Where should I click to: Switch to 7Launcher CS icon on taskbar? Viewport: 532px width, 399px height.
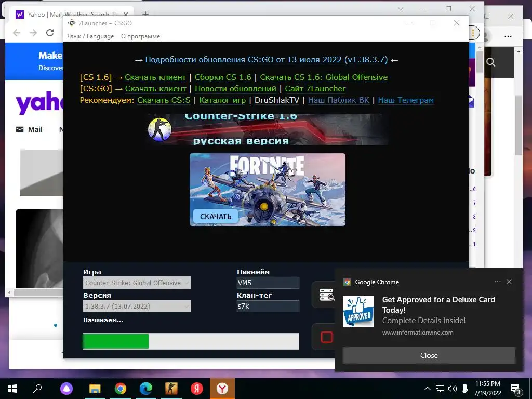point(171,389)
